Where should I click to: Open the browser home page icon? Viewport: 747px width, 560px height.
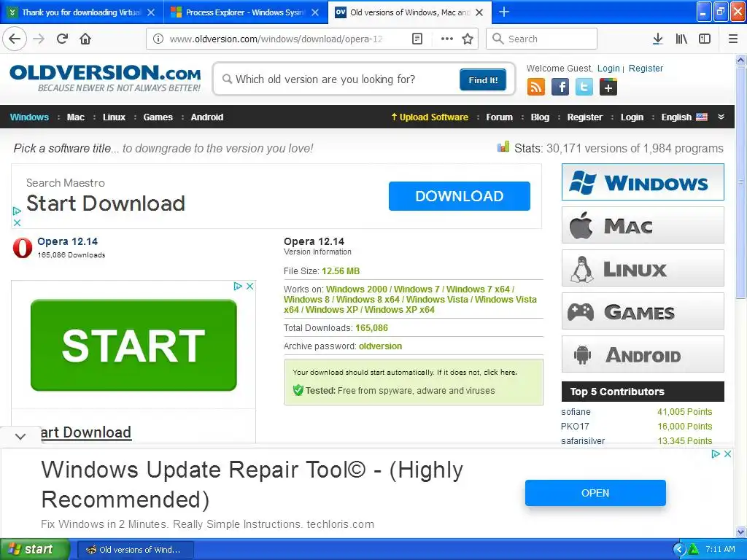point(85,39)
